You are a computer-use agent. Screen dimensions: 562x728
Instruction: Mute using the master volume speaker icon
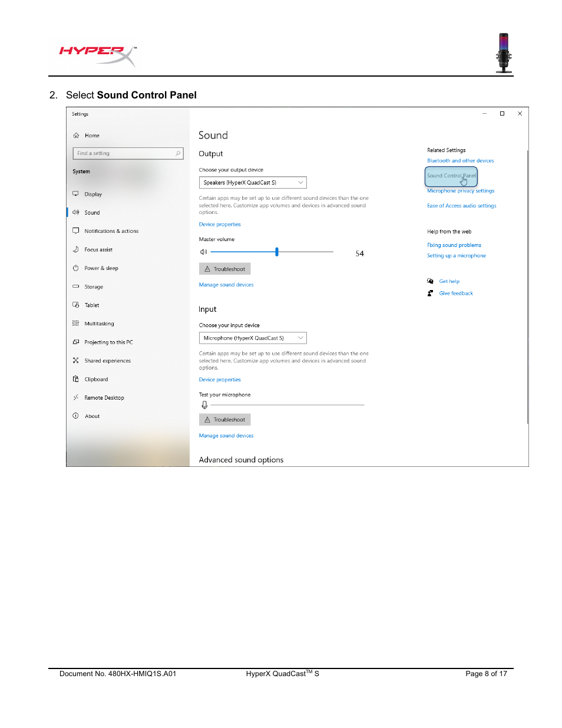click(204, 252)
